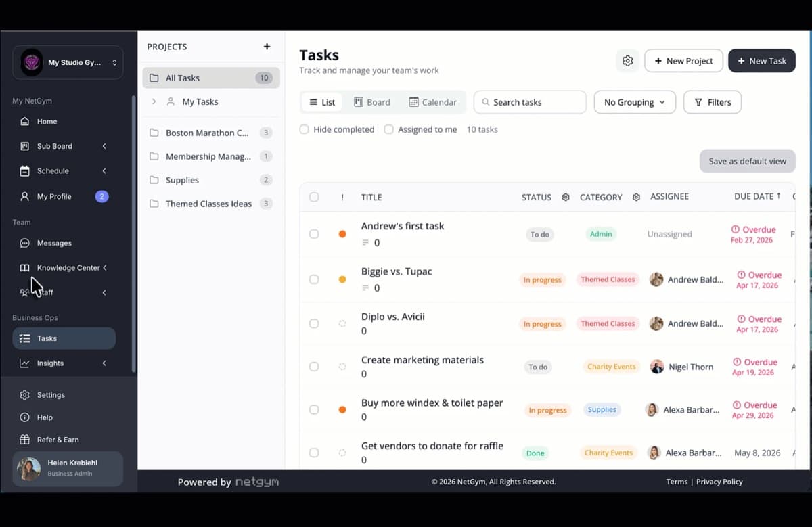Viewport: 812px width, 527px height.
Task: Click priority dot for Buy more windex
Action: pyautogui.click(x=342, y=410)
